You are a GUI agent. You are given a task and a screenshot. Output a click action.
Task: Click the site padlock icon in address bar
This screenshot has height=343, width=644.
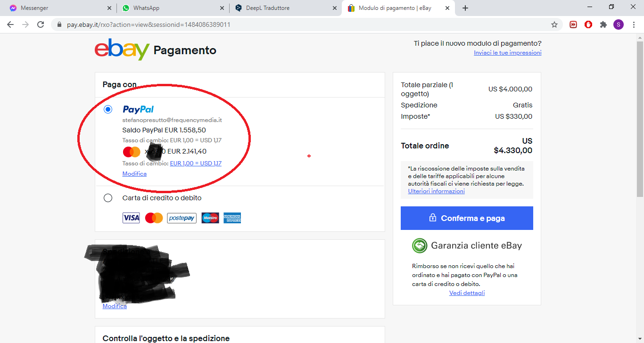click(x=59, y=24)
